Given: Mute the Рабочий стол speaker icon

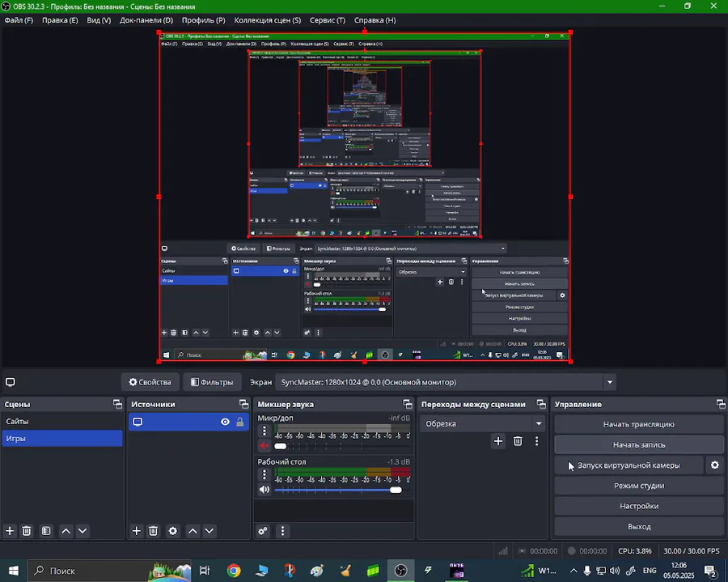Looking at the screenshot, I should click(x=265, y=490).
